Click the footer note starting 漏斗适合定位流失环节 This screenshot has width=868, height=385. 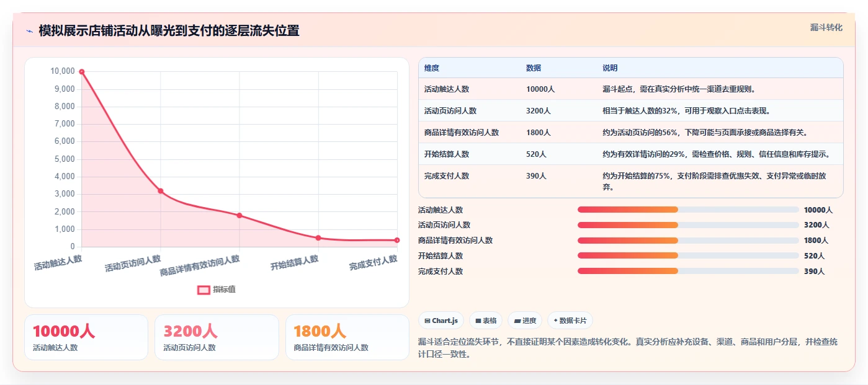coord(628,348)
